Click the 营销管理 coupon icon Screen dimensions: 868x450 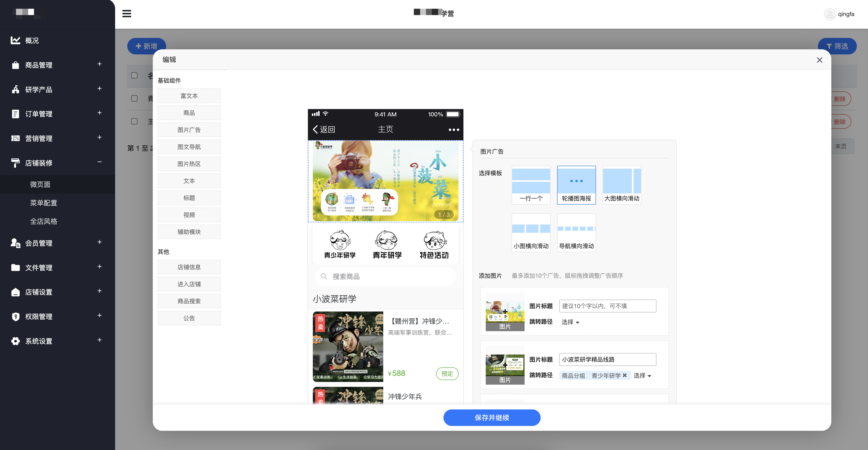click(16, 138)
